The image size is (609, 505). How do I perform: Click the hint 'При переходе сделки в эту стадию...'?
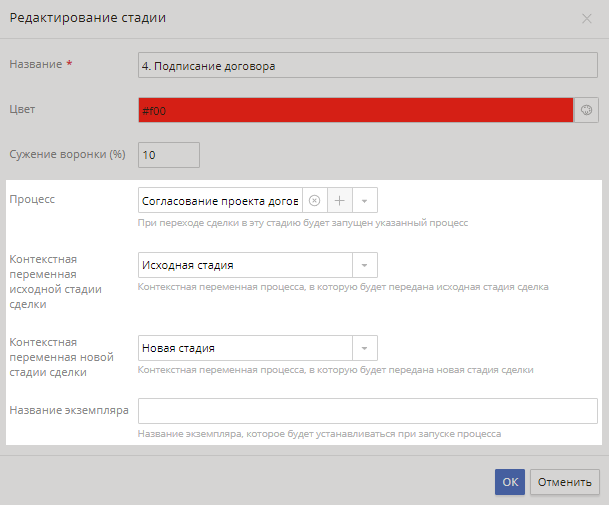tap(303, 223)
